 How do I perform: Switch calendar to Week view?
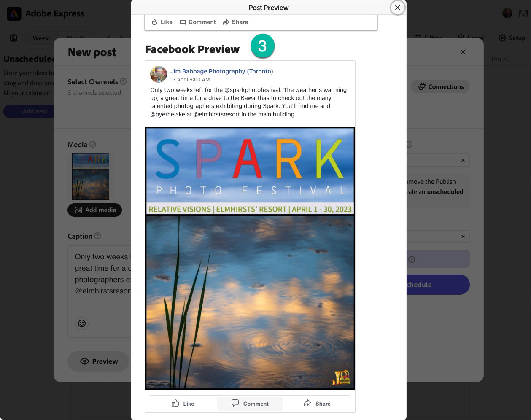pyautogui.click(x=40, y=38)
